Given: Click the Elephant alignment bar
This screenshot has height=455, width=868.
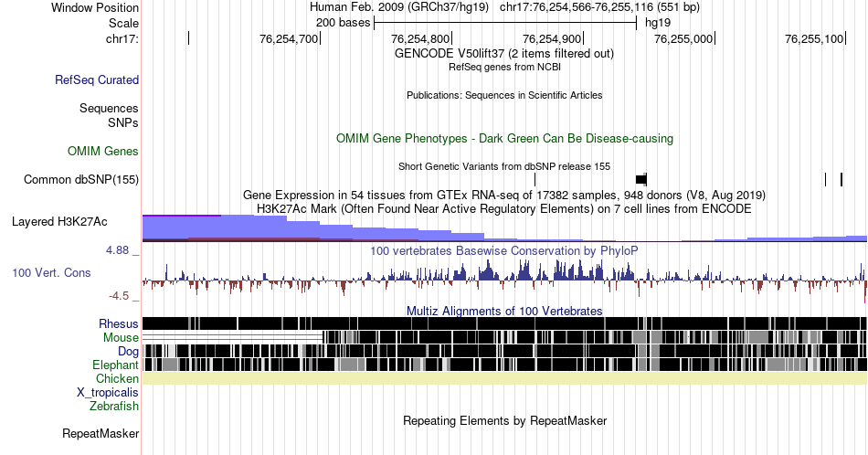Looking at the screenshot, I should 504,365.
